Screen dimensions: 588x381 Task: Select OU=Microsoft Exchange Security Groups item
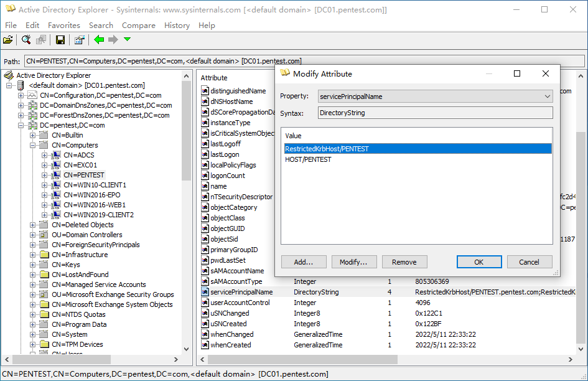113,294
